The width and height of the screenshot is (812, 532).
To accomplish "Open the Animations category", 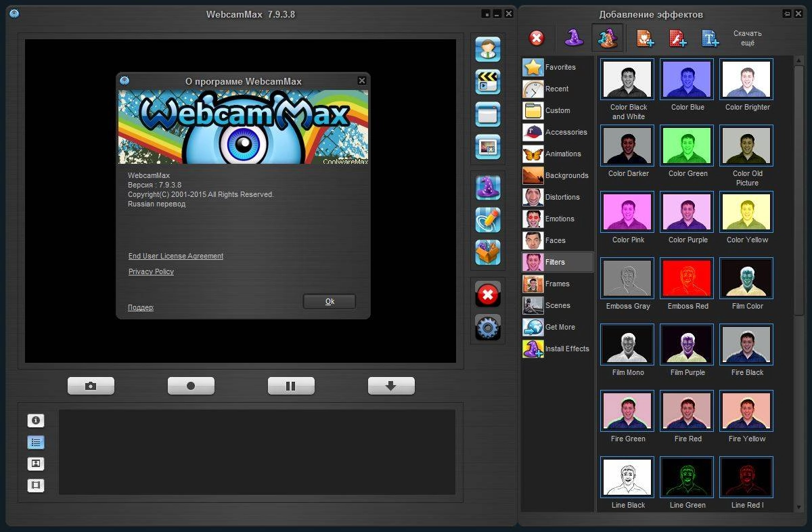I will click(x=558, y=154).
